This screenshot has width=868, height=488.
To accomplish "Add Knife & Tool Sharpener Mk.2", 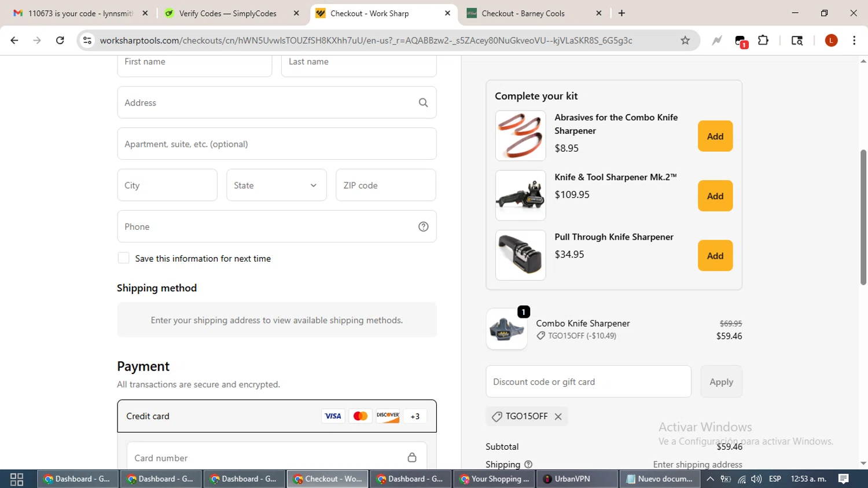I will tap(715, 196).
